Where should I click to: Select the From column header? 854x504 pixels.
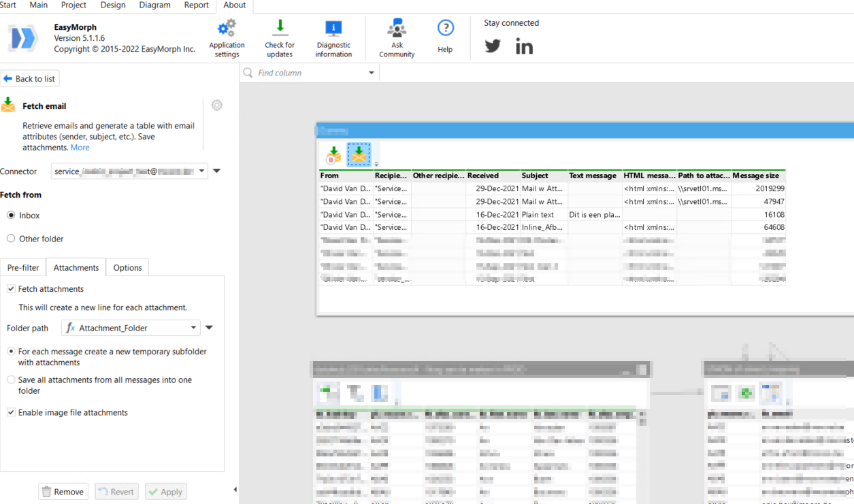coord(346,175)
